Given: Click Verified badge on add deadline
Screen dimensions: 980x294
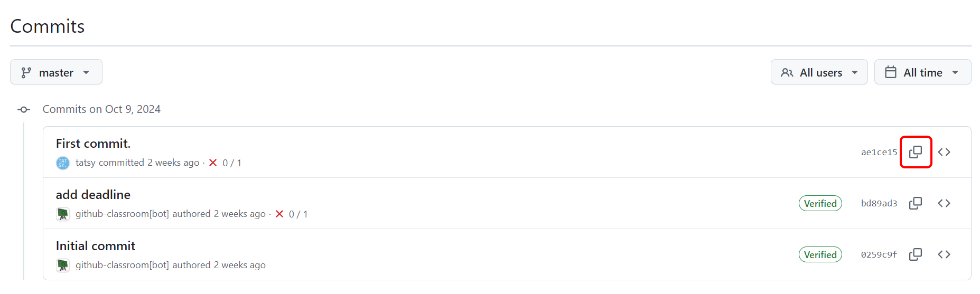Looking at the screenshot, I should [x=820, y=203].
